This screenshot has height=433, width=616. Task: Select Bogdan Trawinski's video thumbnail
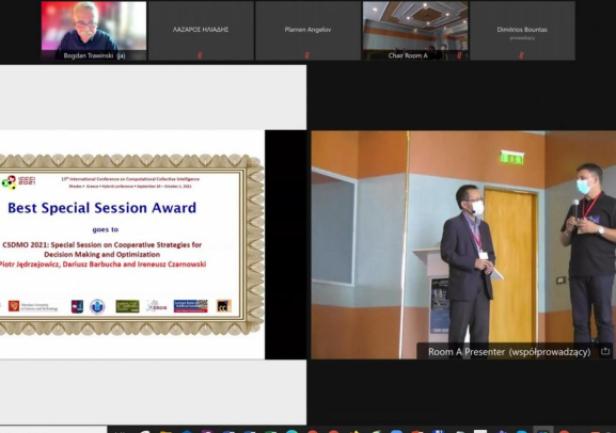pyautogui.click(x=93, y=28)
